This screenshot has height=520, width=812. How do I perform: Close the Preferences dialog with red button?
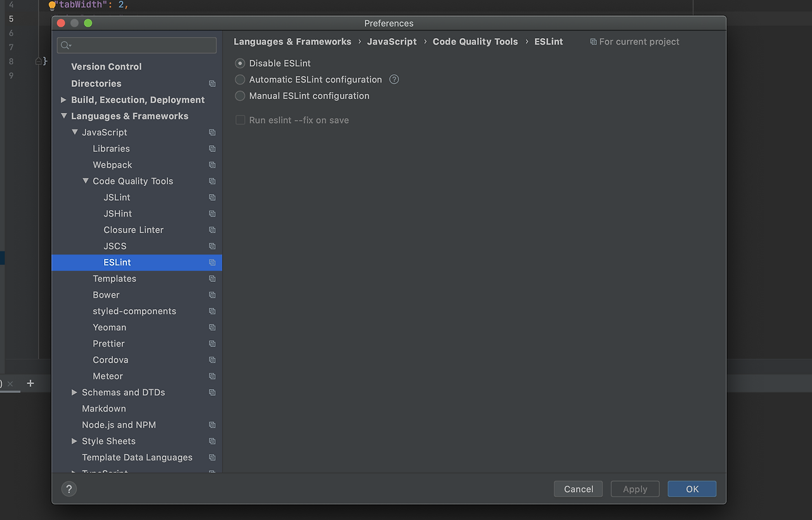61,23
